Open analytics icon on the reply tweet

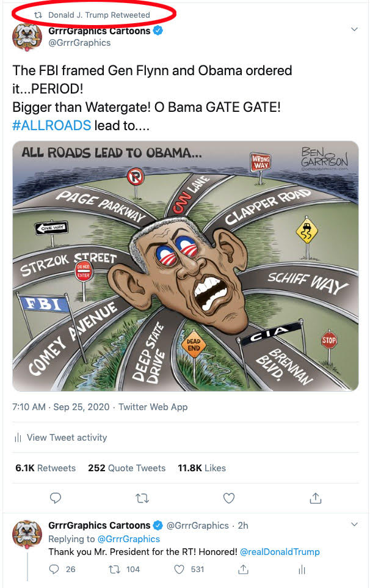point(301,569)
